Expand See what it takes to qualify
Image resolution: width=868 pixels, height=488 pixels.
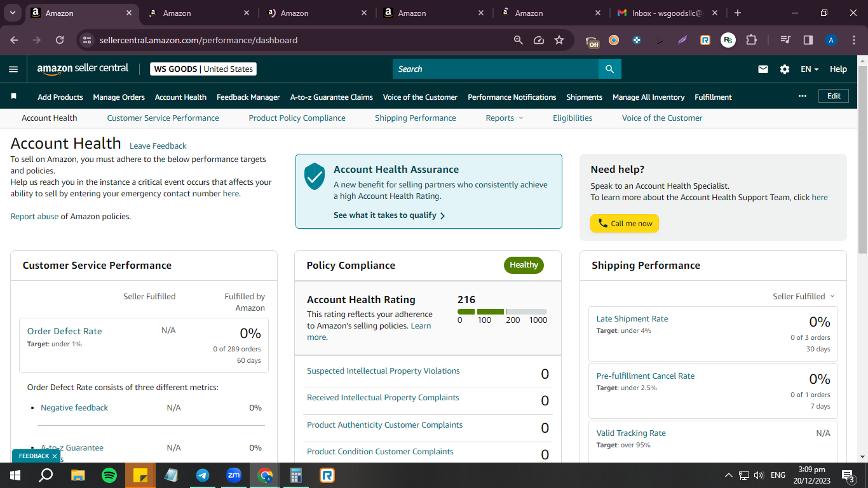(389, 215)
